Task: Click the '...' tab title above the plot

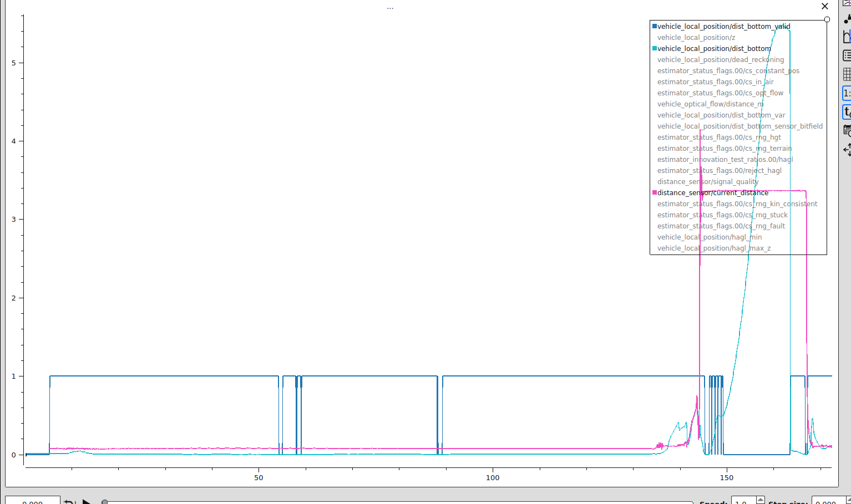Action: (390, 7)
